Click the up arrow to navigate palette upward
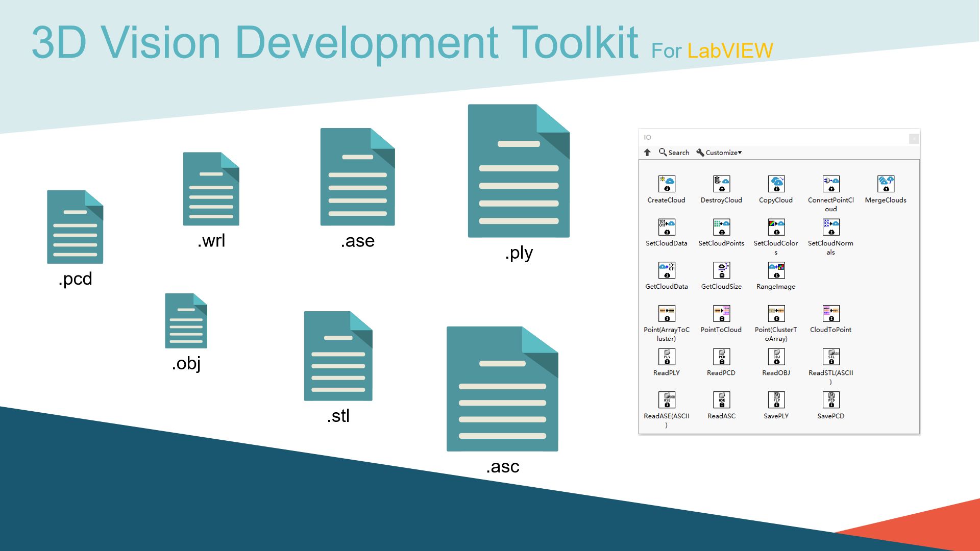The height and width of the screenshot is (551, 980). pos(647,152)
